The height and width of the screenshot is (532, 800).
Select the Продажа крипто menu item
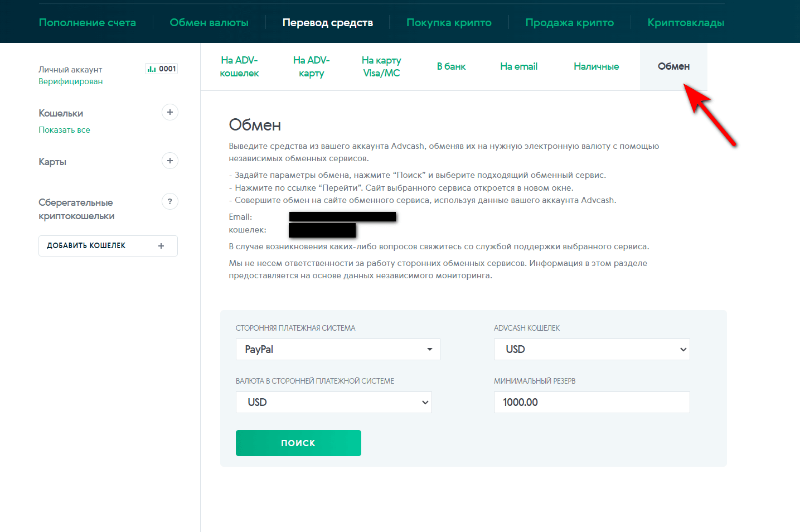569,23
